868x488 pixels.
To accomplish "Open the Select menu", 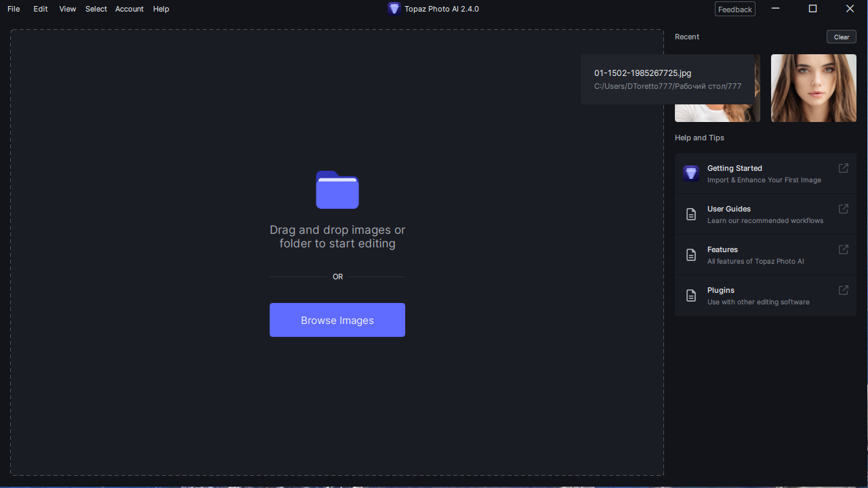I will [96, 9].
